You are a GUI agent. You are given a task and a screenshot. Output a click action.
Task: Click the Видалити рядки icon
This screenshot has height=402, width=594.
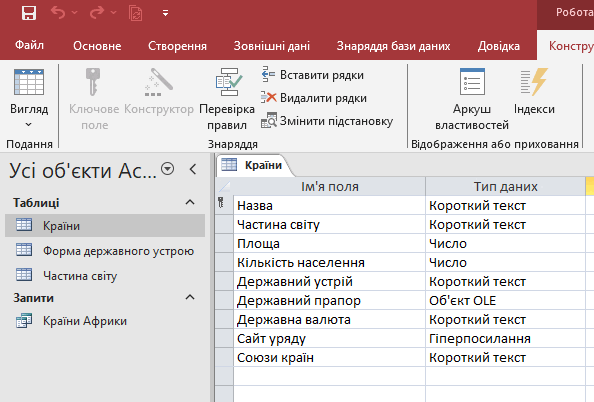tap(268, 97)
